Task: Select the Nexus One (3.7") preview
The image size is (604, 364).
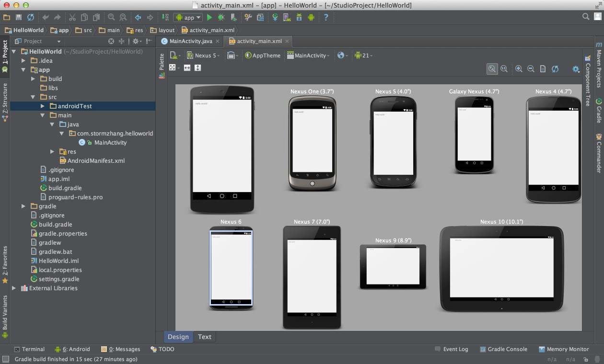Action: coord(312,143)
